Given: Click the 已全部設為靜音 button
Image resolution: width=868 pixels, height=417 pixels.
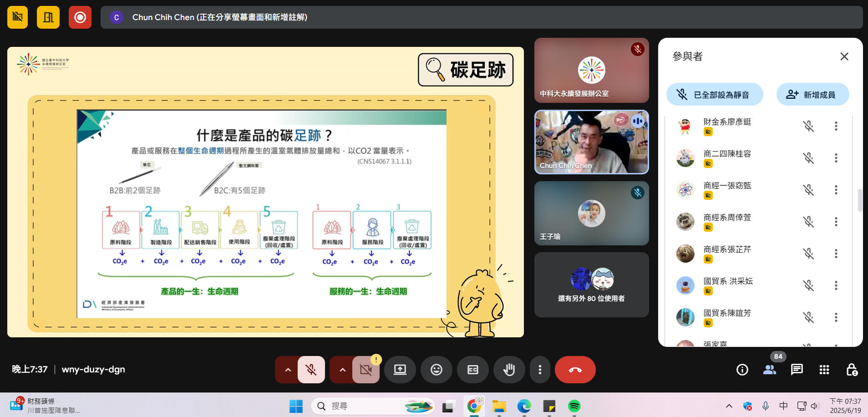Looking at the screenshot, I should 715,95.
